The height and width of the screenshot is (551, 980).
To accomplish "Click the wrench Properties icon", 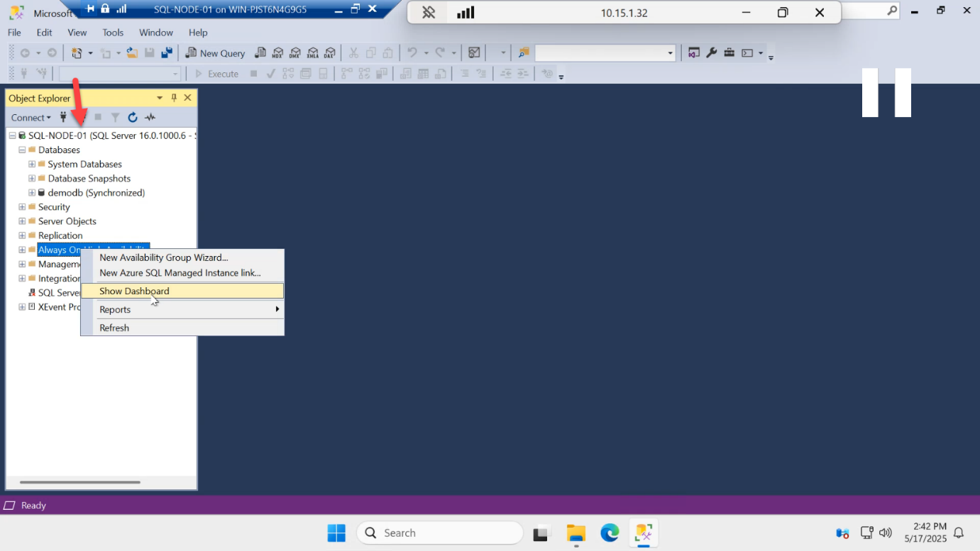I will click(x=712, y=53).
